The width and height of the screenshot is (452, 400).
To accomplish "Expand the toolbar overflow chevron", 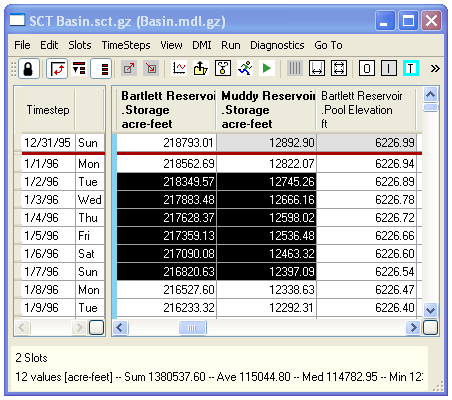I will tap(435, 69).
